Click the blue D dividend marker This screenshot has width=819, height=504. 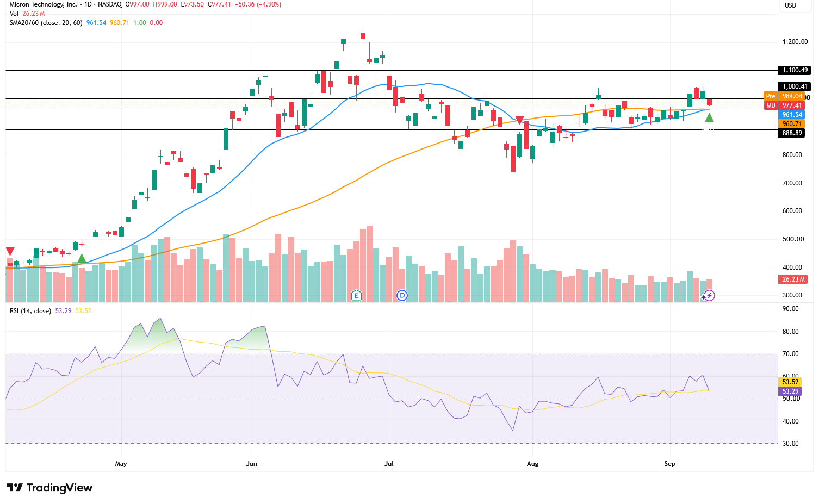[402, 295]
